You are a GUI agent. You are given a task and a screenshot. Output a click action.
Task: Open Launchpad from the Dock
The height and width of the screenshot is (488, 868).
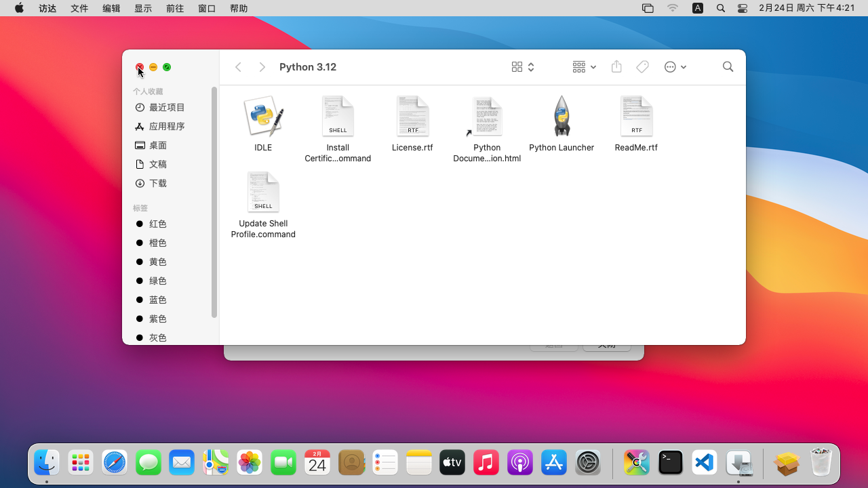click(81, 463)
